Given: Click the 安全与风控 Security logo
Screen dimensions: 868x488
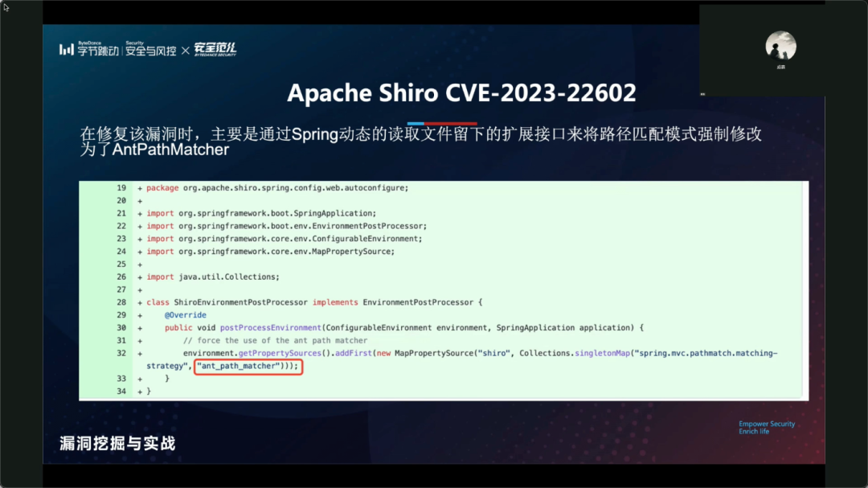Looking at the screenshot, I should click(150, 49).
